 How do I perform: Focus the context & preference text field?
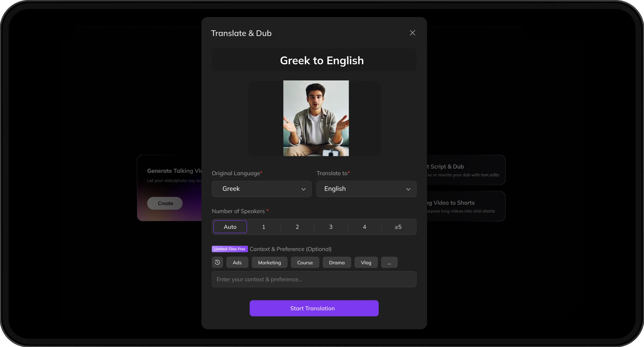click(314, 279)
